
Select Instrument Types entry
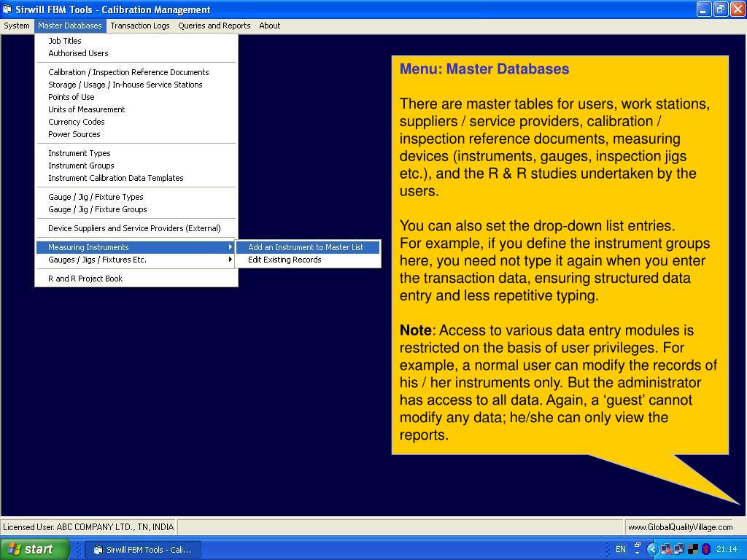click(x=136, y=153)
